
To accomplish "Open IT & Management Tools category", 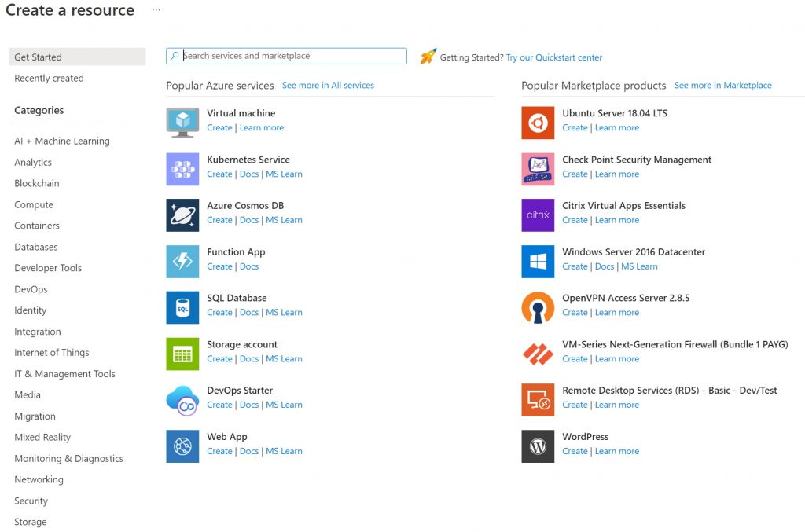I will pyautogui.click(x=64, y=374).
